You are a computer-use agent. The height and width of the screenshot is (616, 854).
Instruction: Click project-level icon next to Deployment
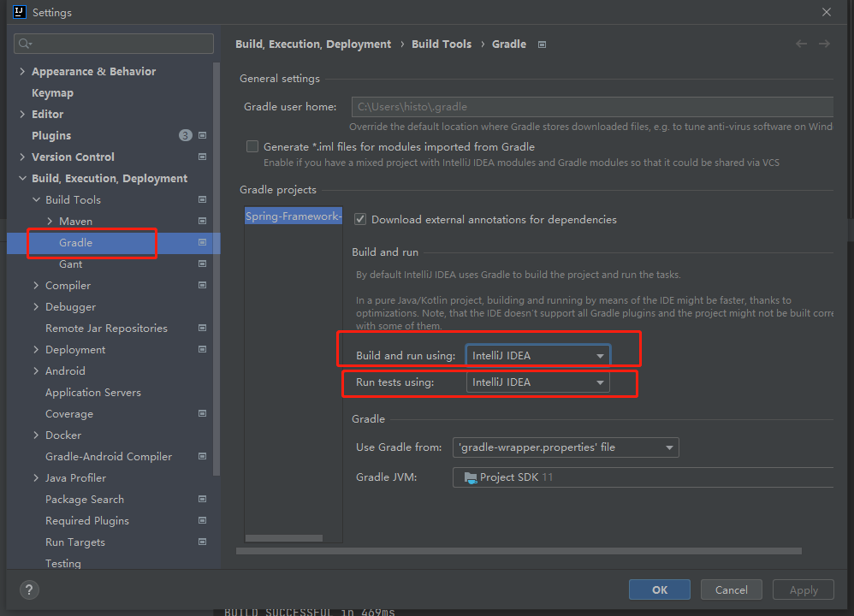tap(203, 349)
